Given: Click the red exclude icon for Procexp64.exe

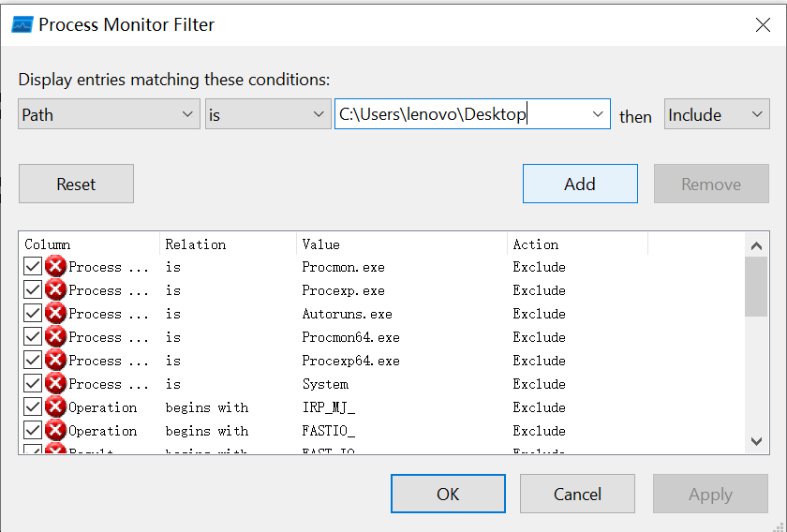Looking at the screenshot, I should (56, 361).
